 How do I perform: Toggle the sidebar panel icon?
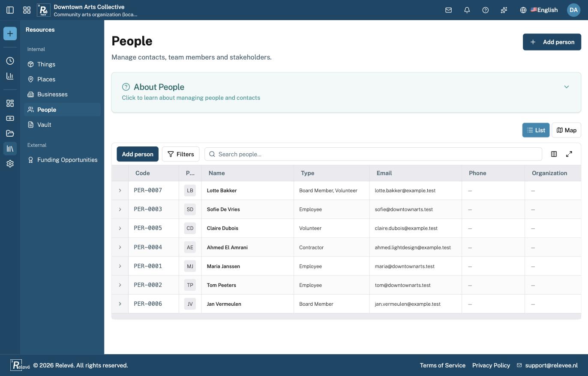point(10,10)
